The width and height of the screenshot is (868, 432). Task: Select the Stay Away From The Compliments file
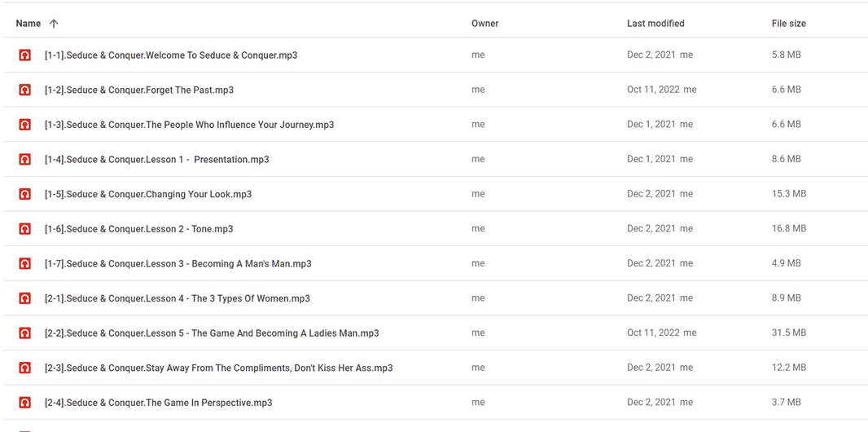pyautogui.click(x=219, y=368)
